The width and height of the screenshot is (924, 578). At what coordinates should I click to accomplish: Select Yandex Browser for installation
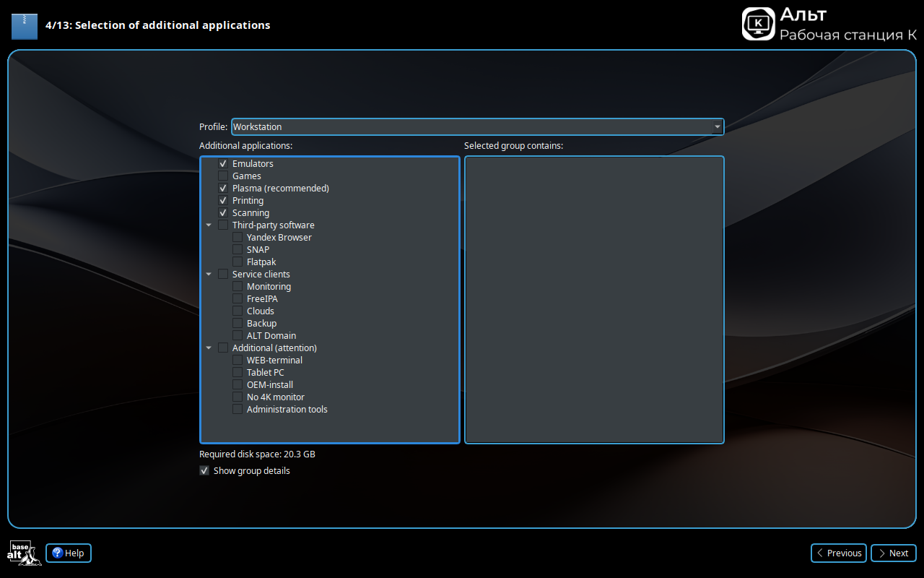point(237,238)
